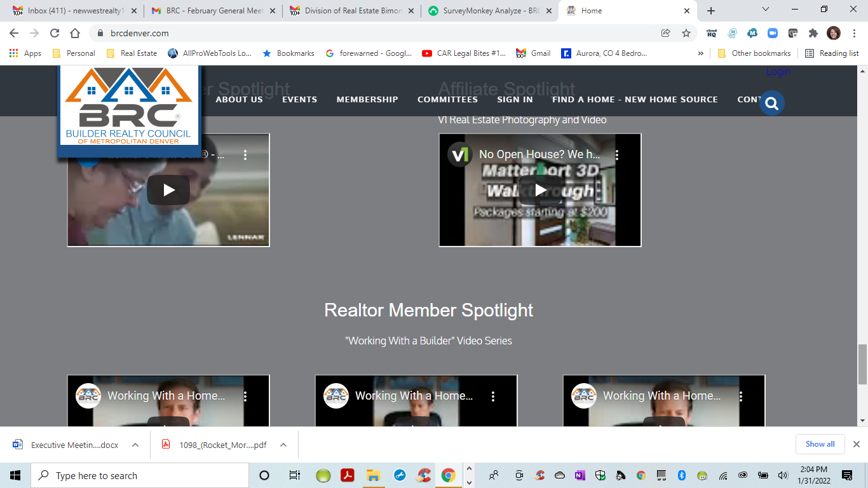This screenshot has width=868, height=488.
Task: Click the Windows taskbar search box
Action: click(139, 475)
